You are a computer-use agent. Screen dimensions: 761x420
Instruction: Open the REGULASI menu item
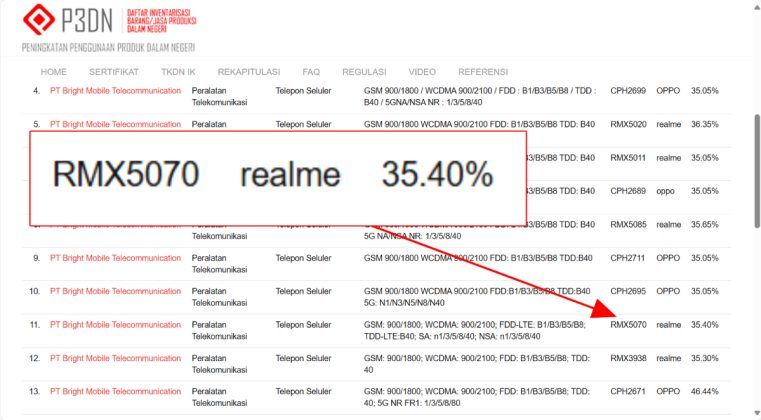[x=364, y=72]
